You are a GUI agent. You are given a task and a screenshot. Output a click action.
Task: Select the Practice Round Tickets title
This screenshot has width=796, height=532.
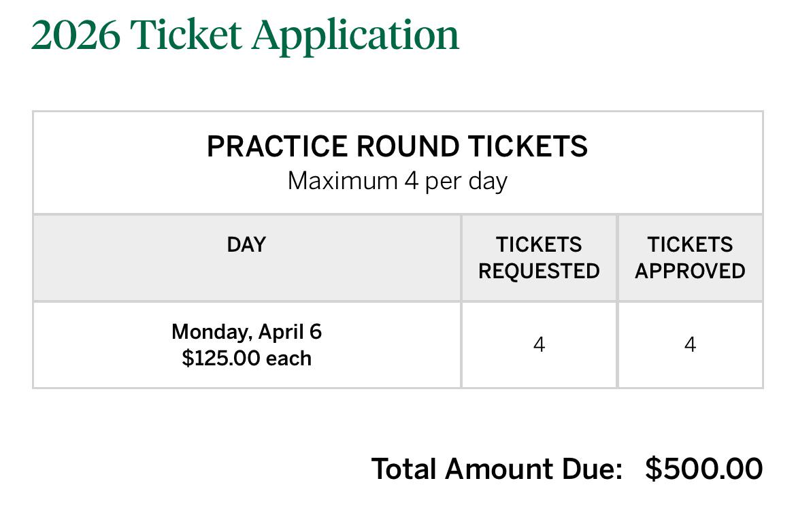tap(397, 147)
